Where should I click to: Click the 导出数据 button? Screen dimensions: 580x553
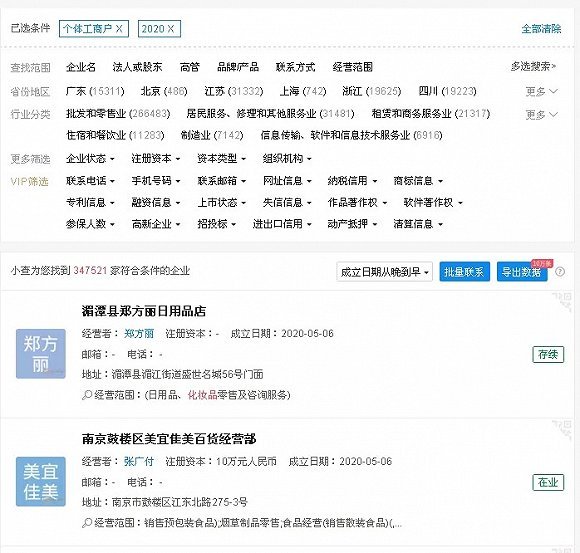click(x=522, y=272)
